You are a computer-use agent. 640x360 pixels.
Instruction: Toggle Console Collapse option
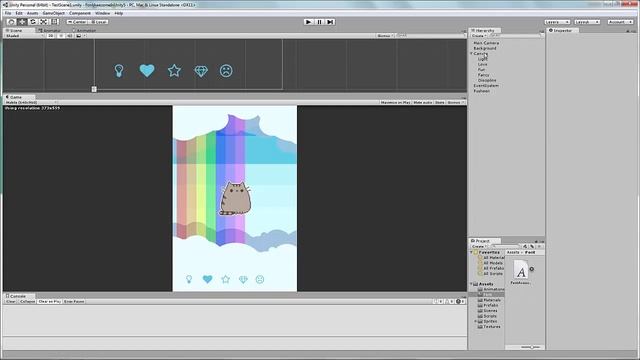tap(27, 302)
